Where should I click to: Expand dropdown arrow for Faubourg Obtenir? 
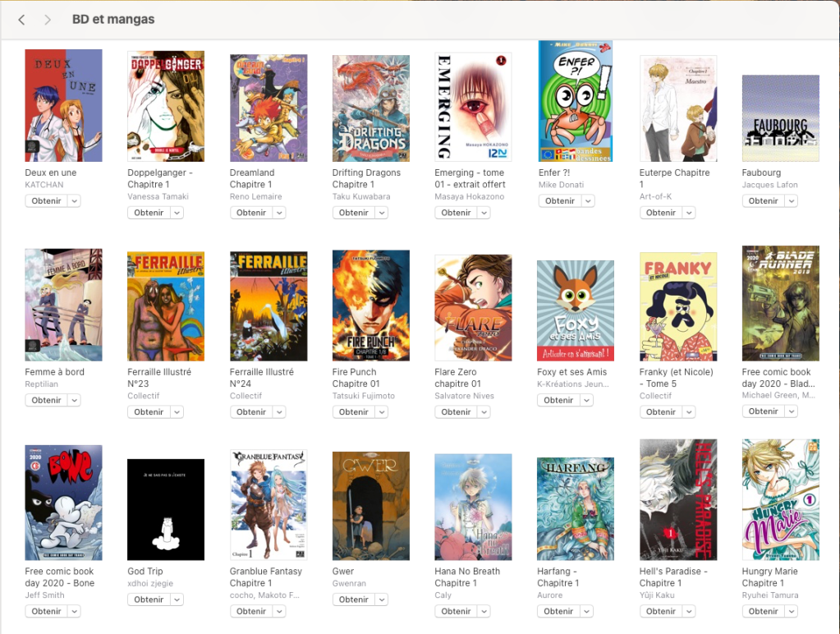792,201
